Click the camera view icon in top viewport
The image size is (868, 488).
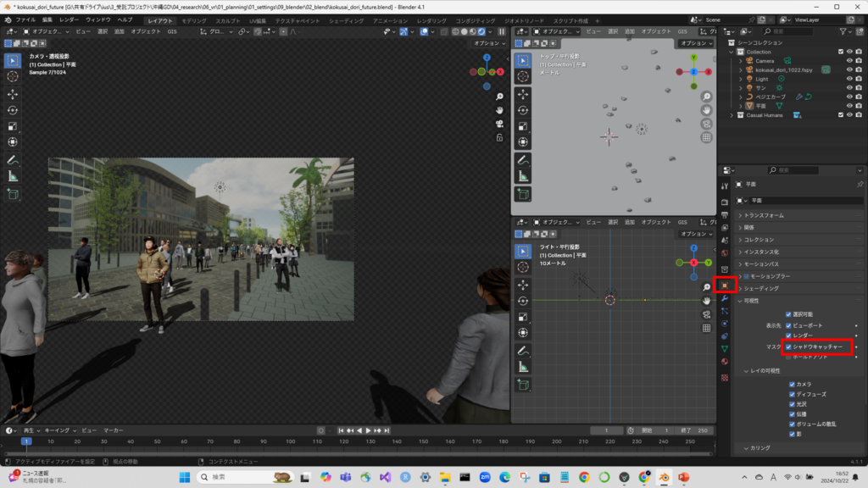click(x=706, y=125)
